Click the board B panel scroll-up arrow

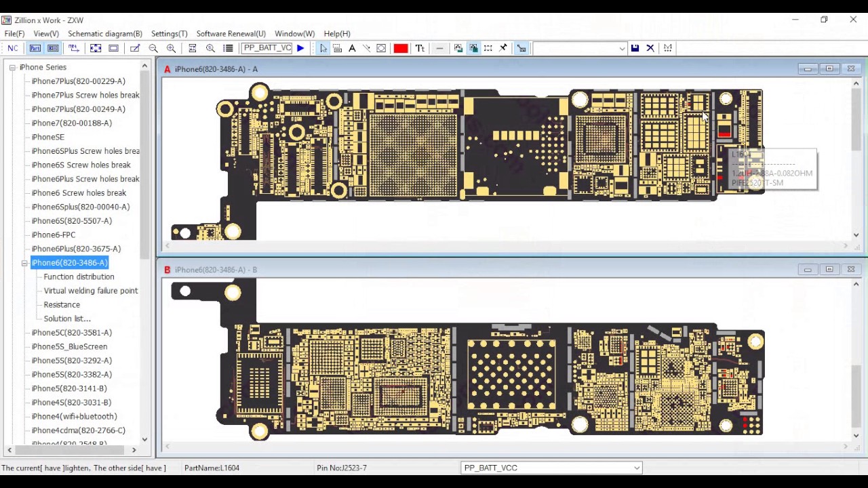(856, 285)
